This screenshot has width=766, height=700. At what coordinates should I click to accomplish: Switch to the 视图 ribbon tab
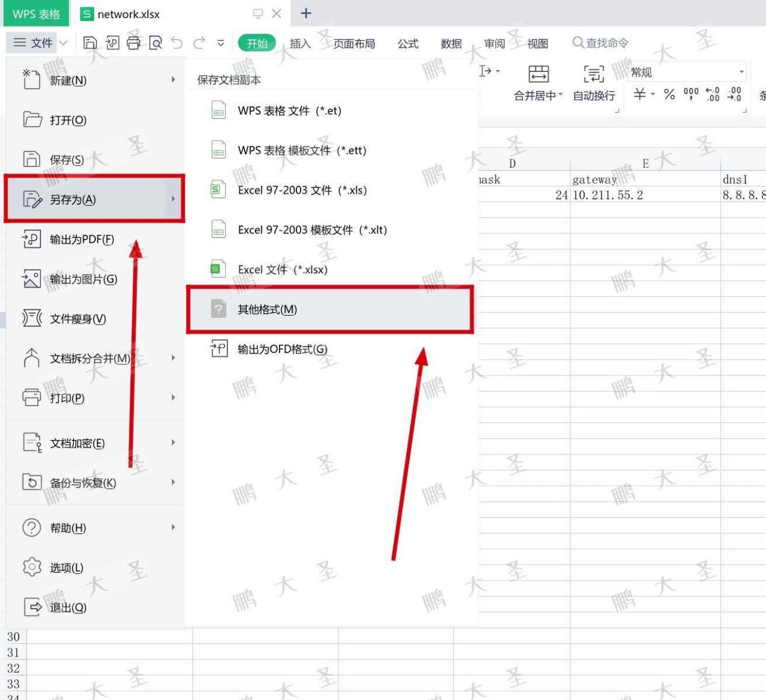pyautogui.click(x=538, y=43)
